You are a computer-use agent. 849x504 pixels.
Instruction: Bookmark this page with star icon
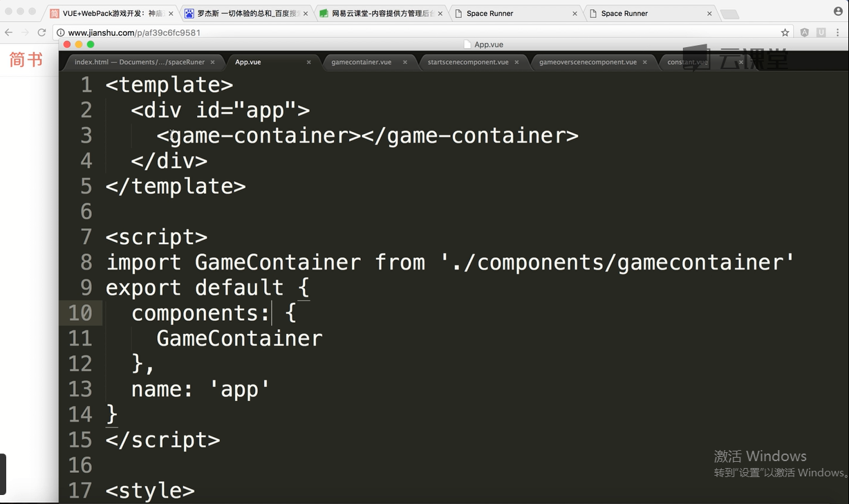point(785,32)
